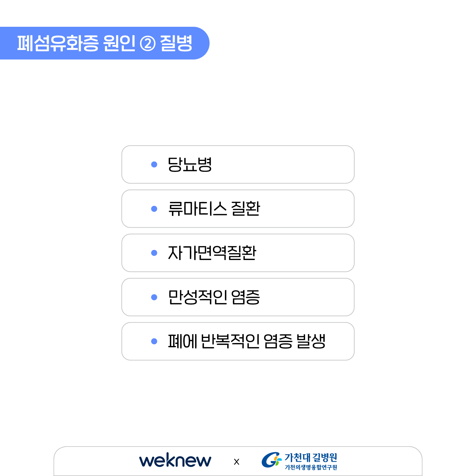Click the bullet dot next to 당뇨병

[154, 165]
